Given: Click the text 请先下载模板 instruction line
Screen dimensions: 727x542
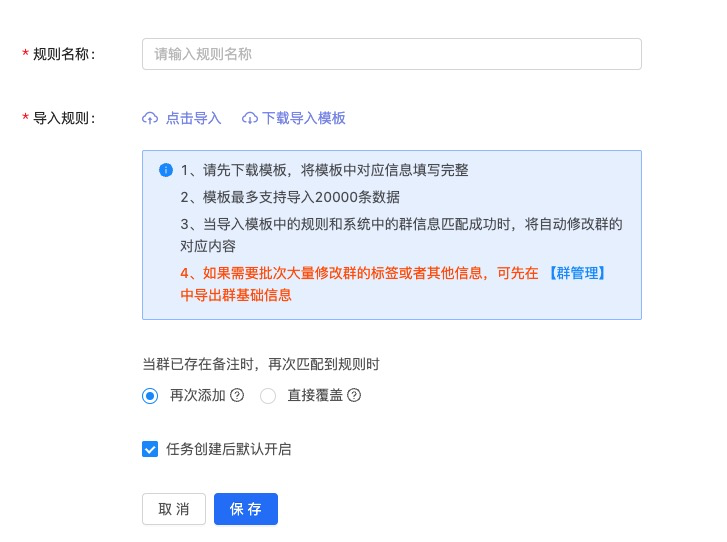Looking at the screenshot, I should tap(325, 170).
